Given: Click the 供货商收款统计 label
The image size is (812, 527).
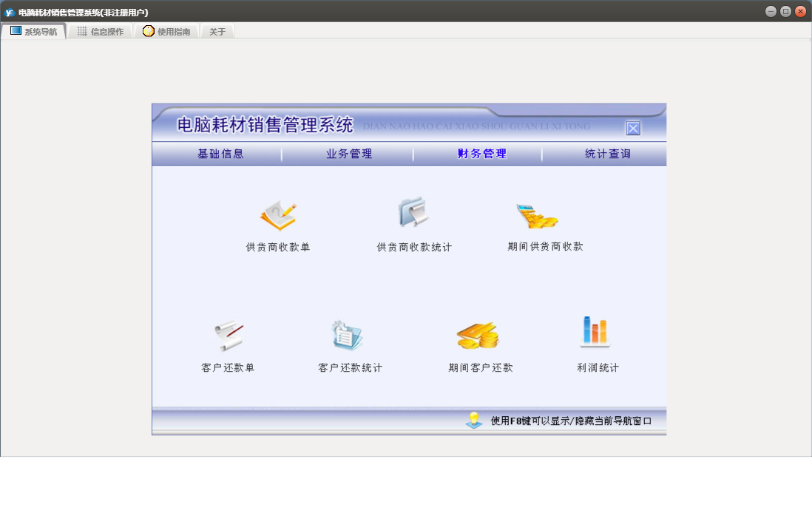Looking at the screenshot, I should (414, 248).
